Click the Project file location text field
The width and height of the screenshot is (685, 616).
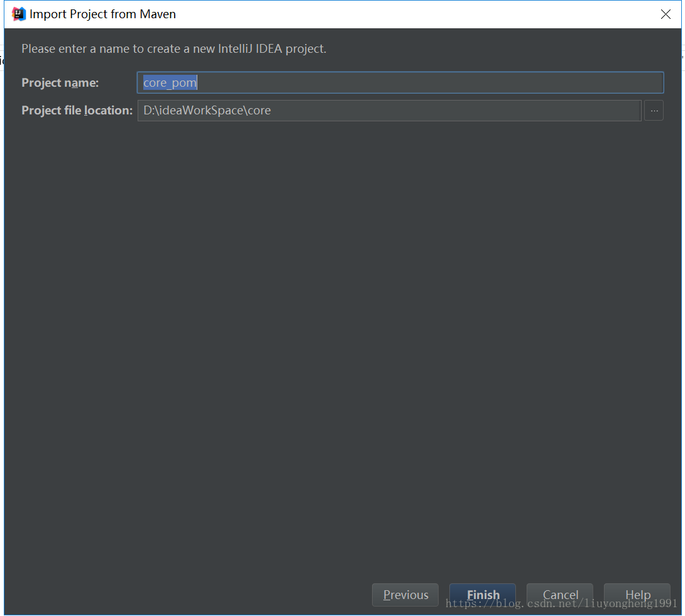click(389, 111)
